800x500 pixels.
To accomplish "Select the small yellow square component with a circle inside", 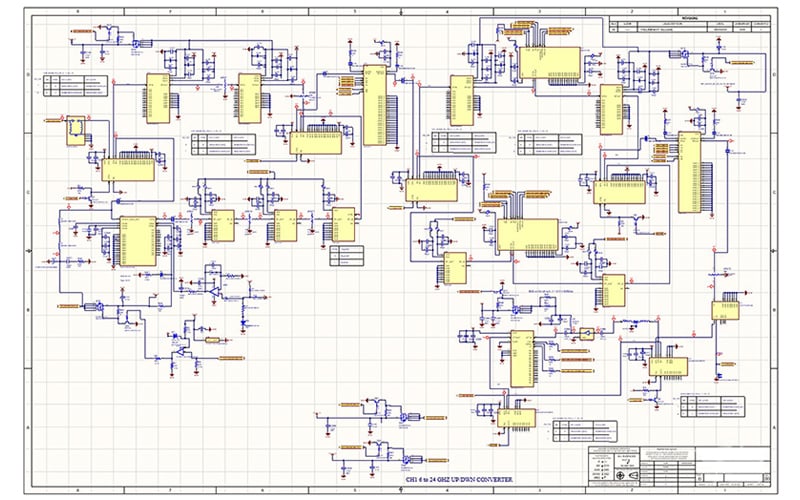I will [x=587, y=334].
